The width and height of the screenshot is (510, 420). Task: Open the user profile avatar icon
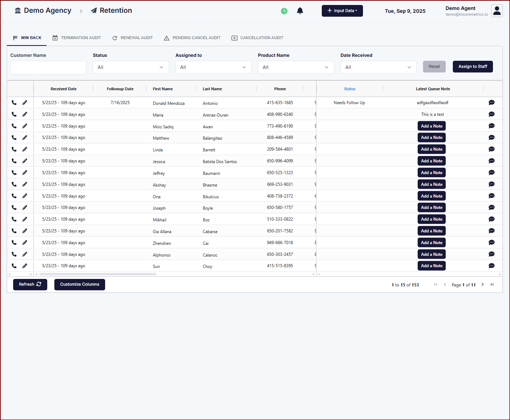click(497, 11)
